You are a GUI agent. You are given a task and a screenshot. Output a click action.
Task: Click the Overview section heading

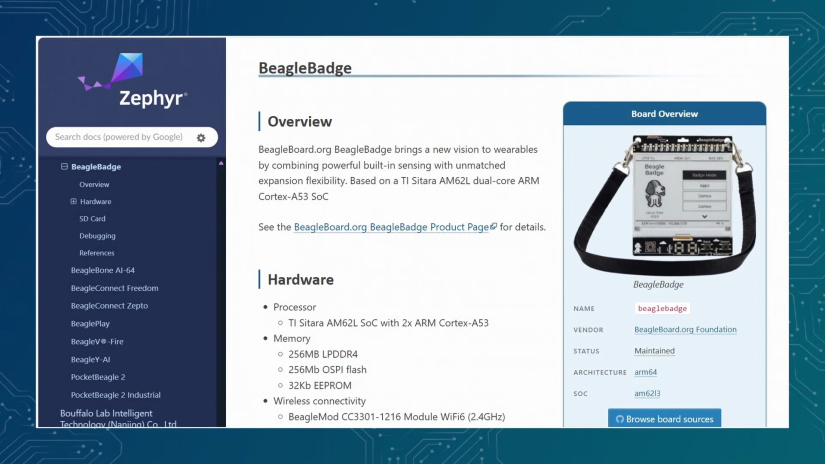(299, 122)
